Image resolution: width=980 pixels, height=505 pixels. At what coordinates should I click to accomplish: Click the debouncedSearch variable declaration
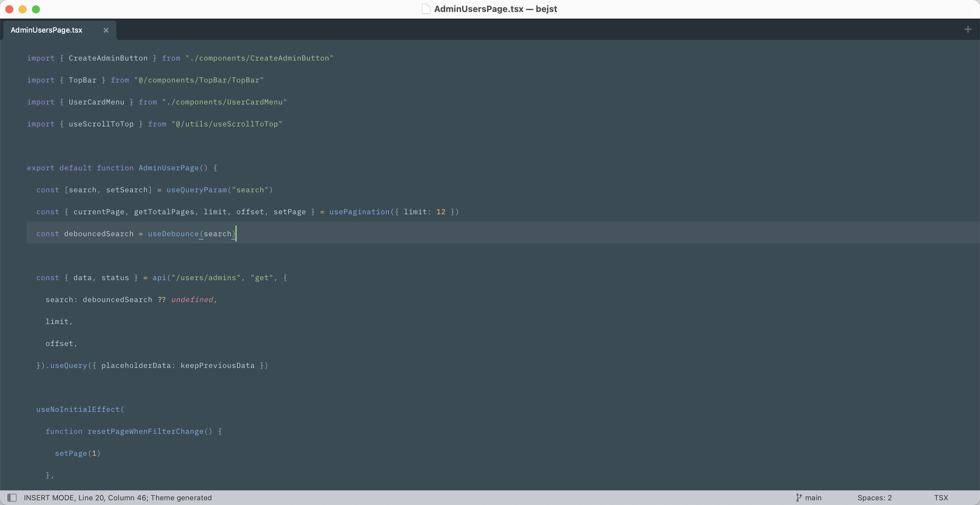[99, 234]
